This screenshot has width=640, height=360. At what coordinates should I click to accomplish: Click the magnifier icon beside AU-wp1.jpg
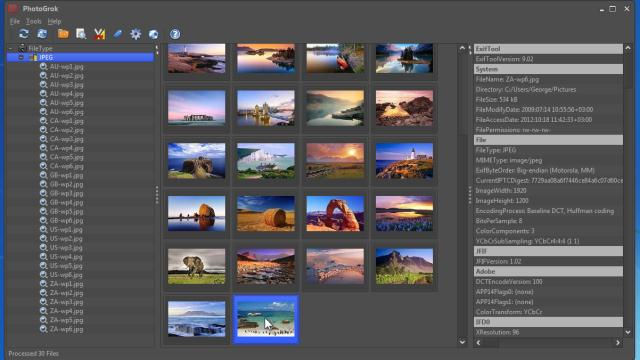[43, 67]
